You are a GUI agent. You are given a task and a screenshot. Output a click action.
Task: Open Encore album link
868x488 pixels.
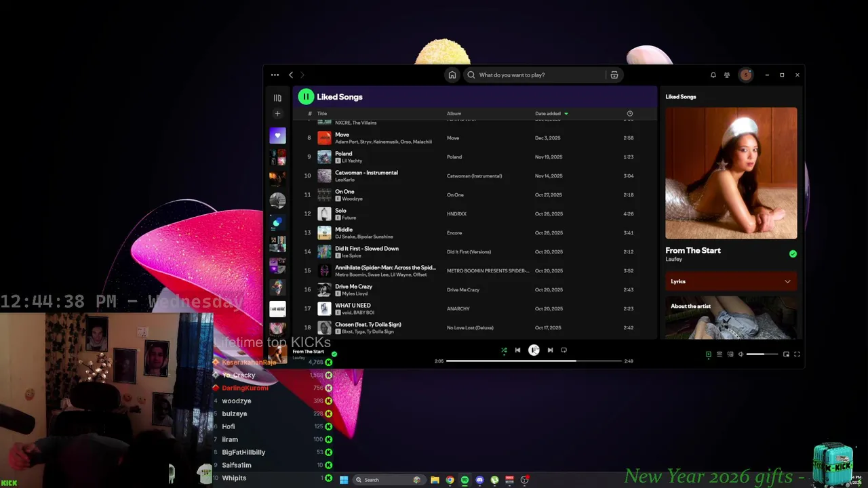454,233
